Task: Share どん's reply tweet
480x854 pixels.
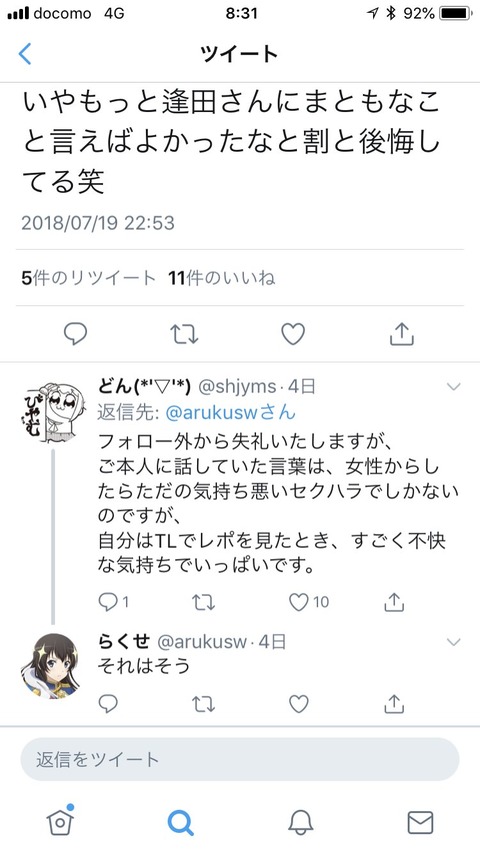Action: pos(393,602)
